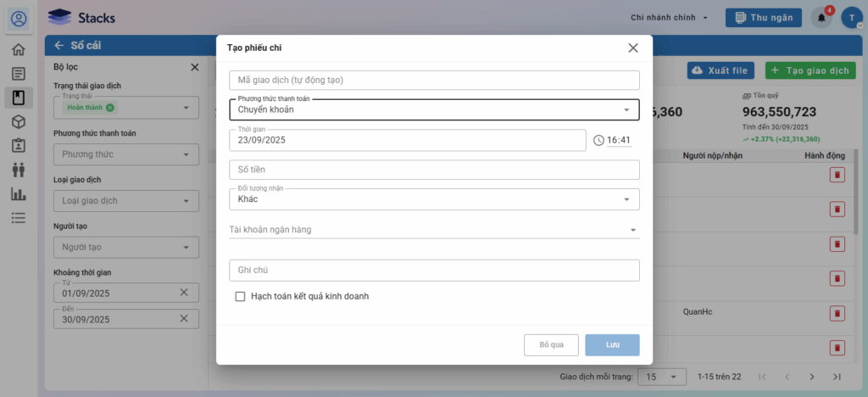Click the back arrow next to Sổ cái
Image resolution: width=868 pixels, height=397 pixels.
point(58,46)
